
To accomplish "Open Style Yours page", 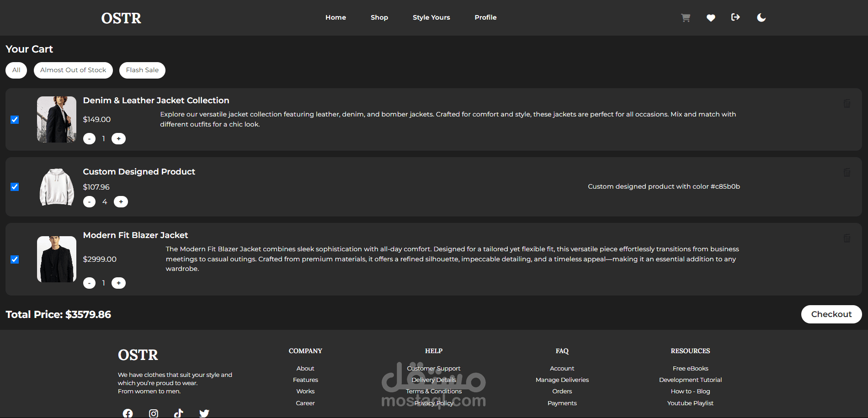I will (x=431, y=17).
